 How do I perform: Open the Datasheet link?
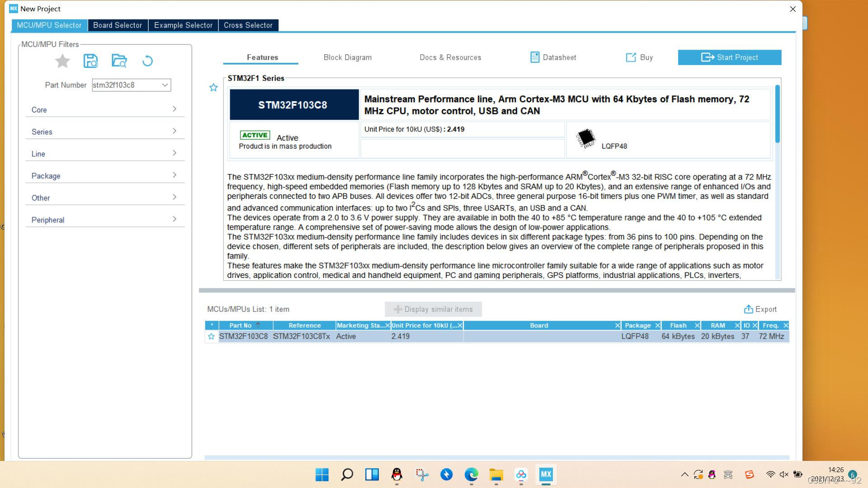pos(553,57)
